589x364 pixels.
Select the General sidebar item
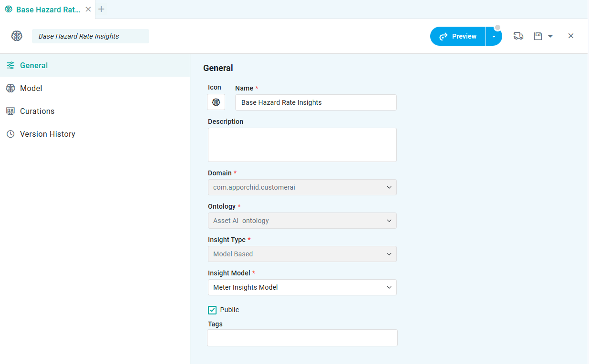[33, 65]
